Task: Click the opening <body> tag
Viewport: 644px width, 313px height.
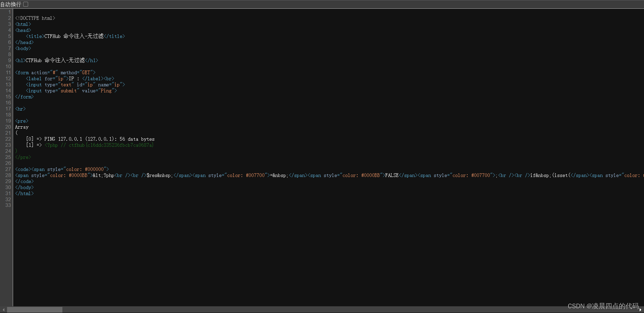Action: (x=23, y=48)
